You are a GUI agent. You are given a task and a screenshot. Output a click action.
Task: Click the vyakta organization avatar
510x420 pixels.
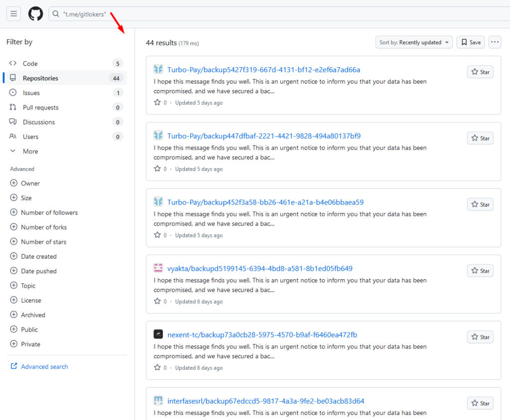(x=158, y=268)
